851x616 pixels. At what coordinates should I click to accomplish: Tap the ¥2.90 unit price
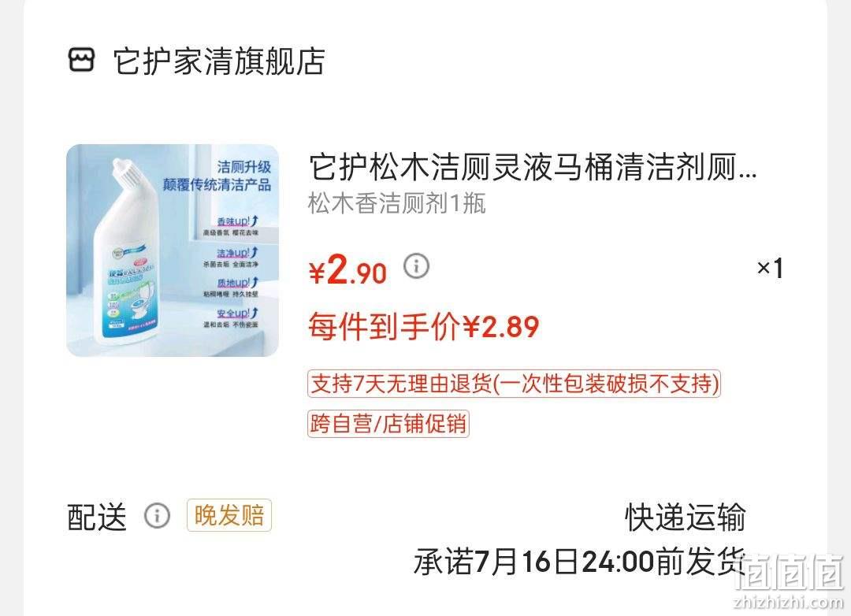tap(347, 269)
